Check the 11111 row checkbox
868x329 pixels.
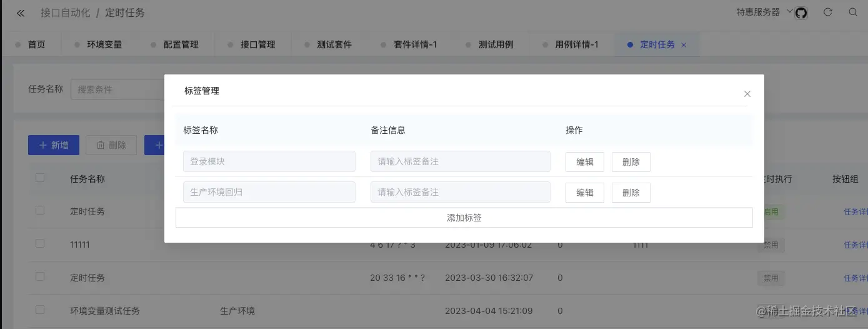click(x=40, y=243)
